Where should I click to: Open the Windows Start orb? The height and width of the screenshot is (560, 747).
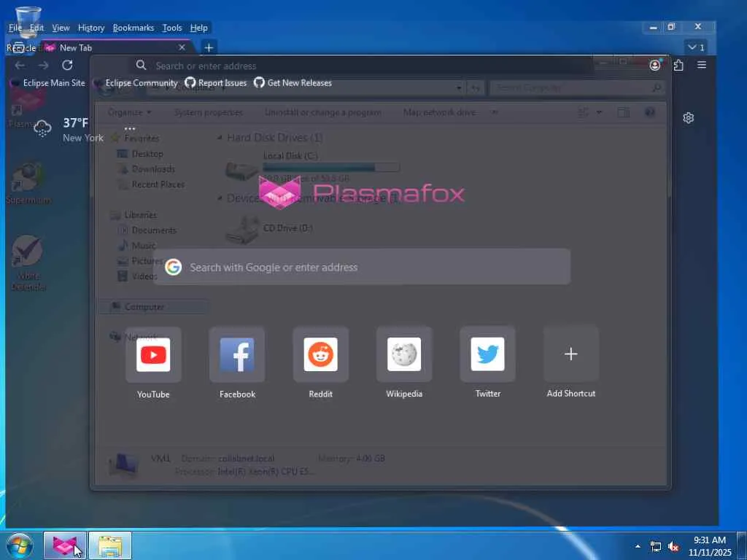[x=20, y=545]
